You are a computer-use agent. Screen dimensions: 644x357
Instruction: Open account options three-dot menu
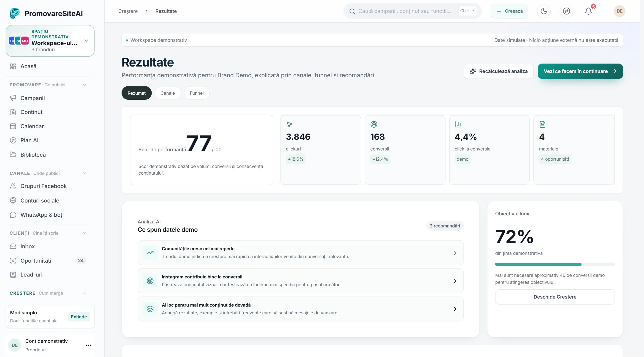point(89,345)
